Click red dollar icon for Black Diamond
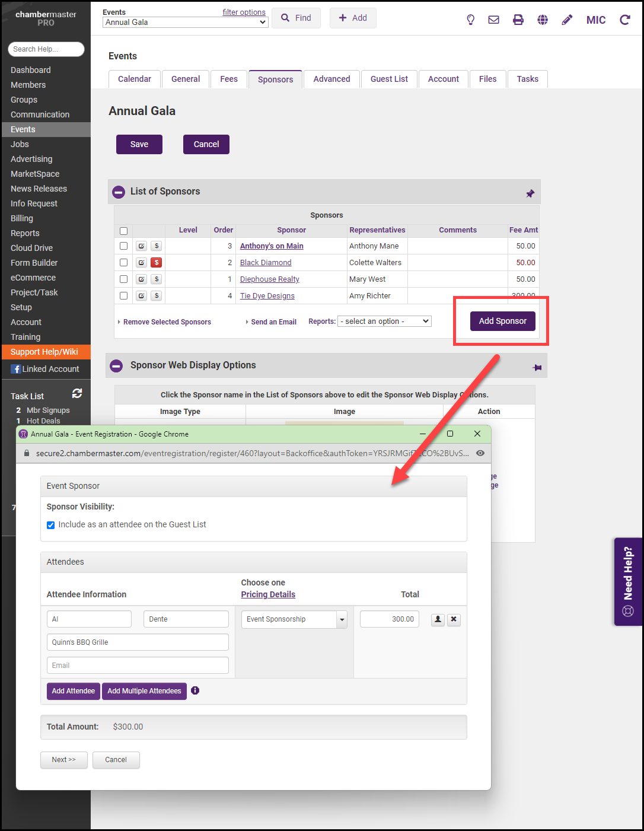 tap(157, 263)
